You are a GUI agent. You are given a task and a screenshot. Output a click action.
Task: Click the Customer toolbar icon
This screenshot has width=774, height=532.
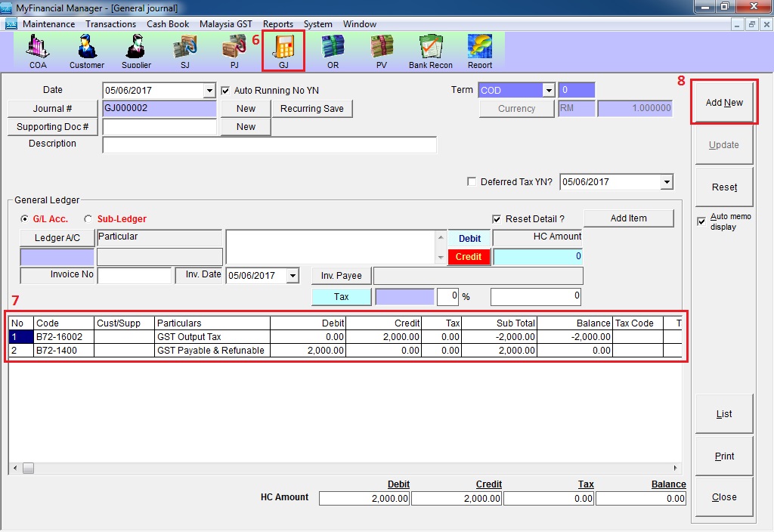[87, 51]
